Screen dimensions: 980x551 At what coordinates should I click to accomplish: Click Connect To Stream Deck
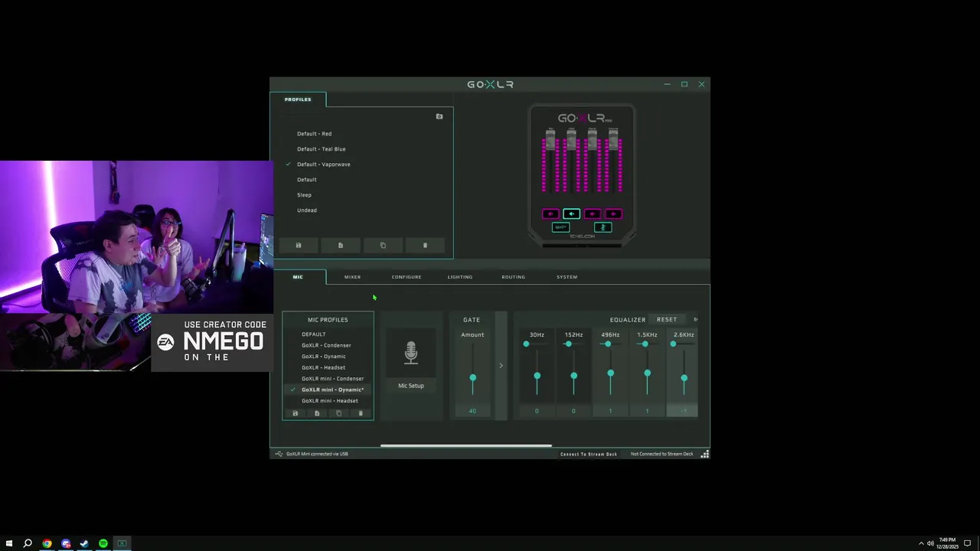click(x=589, y=454)
